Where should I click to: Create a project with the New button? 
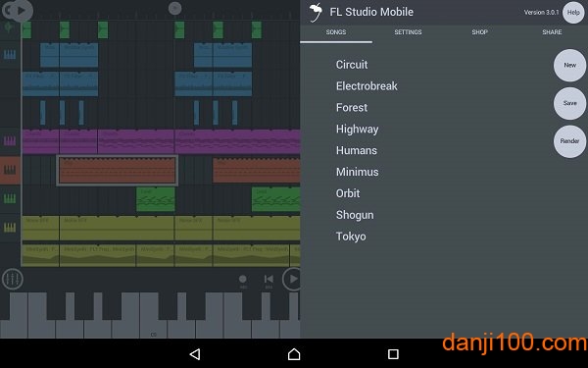coord(569,66)
